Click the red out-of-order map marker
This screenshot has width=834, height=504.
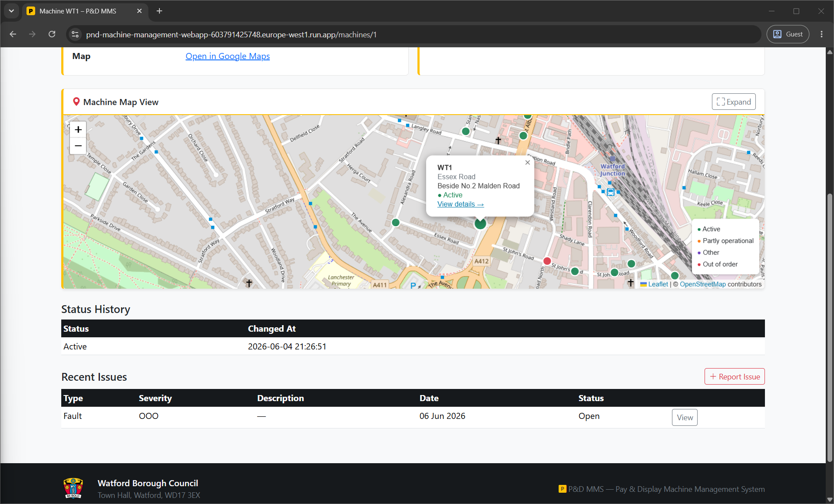point(547,261)
